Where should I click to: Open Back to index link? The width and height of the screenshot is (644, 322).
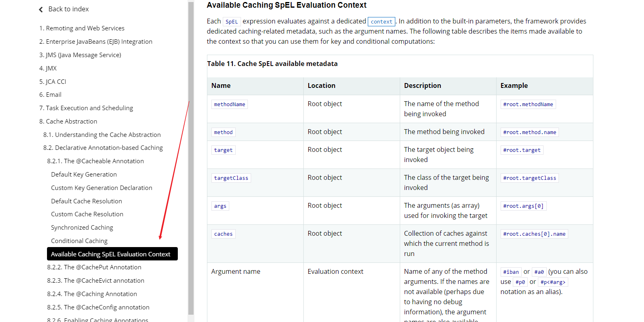[68, 9]
